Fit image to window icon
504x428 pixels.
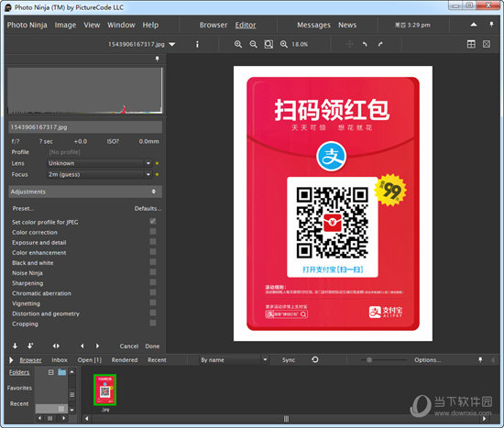[268, 44]
